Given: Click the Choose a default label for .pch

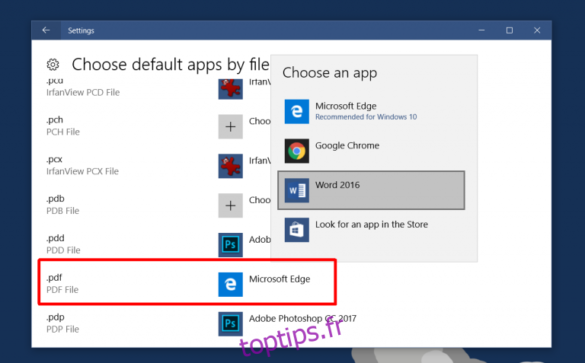Looking at the screenshot, I should (260, 121).
